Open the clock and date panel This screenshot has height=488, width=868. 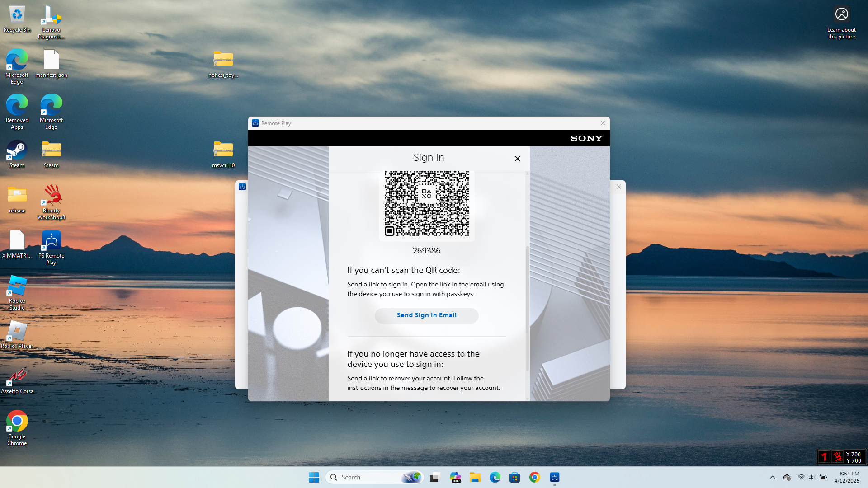point(846,477)
